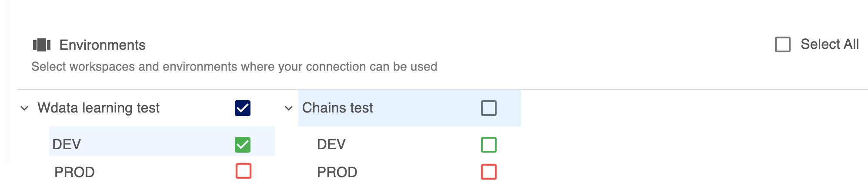868x184 pixels.
Task: Check green DEV checkbox under Chains test
Action: tap(489, 145)
